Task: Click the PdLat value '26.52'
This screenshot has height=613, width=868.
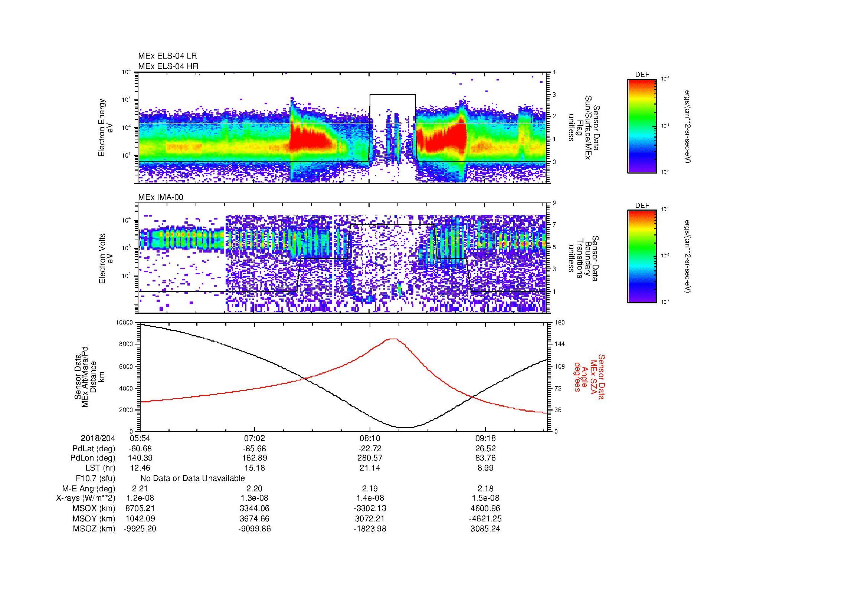Action: (x=485, y=449)
